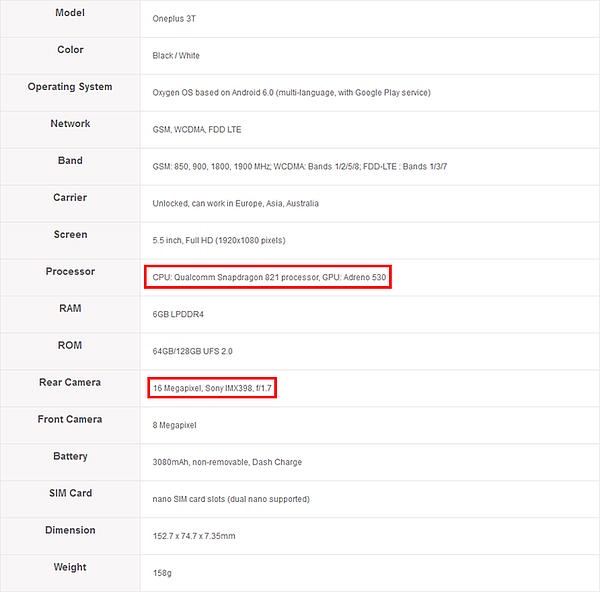Select the Black / White color value
This screenshot has height=592, width=600.
point(176,55)
